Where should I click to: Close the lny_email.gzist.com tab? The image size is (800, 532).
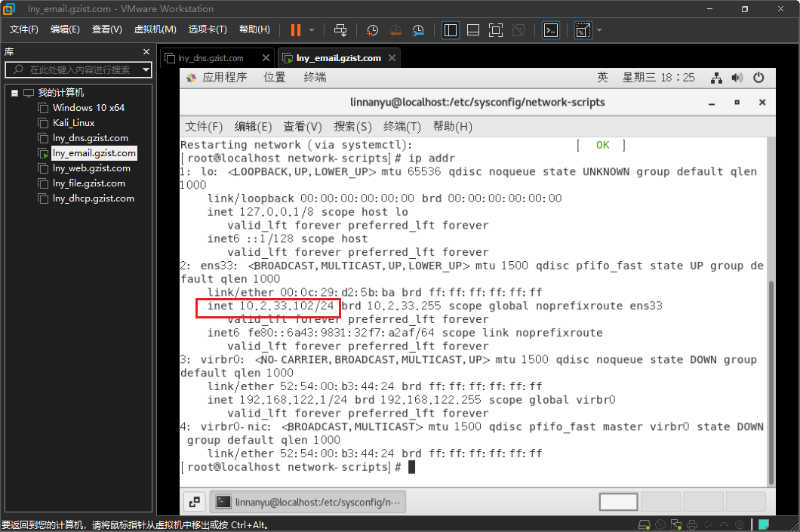[392, 57]
